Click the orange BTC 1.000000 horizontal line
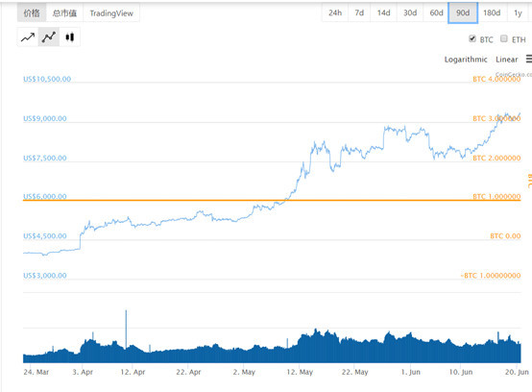This screenshot has height=392, width=532. 272,200
